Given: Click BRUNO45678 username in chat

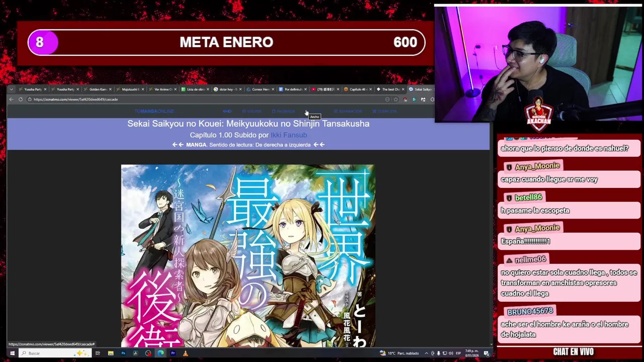Looking at the screenshot, I should coord(530,311).
